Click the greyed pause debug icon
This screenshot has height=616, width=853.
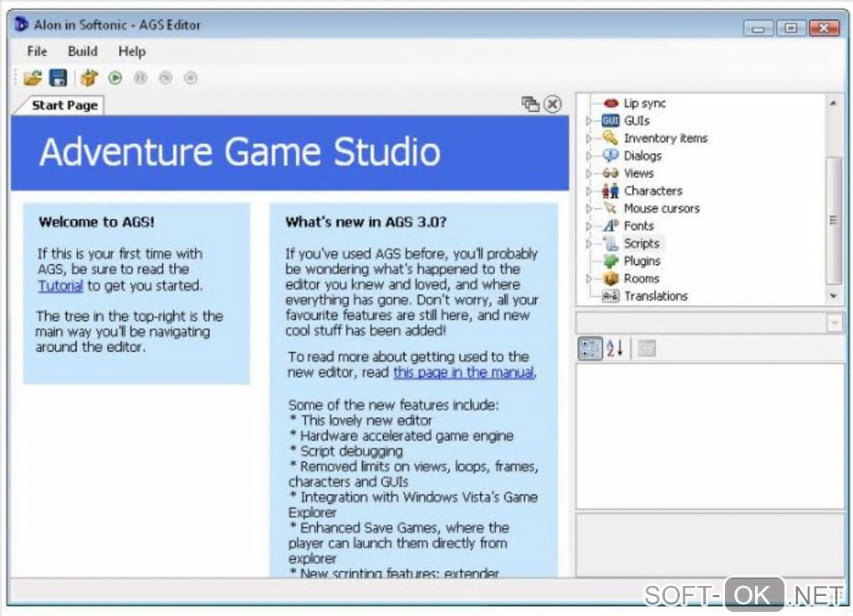click(x=140, y=79)
